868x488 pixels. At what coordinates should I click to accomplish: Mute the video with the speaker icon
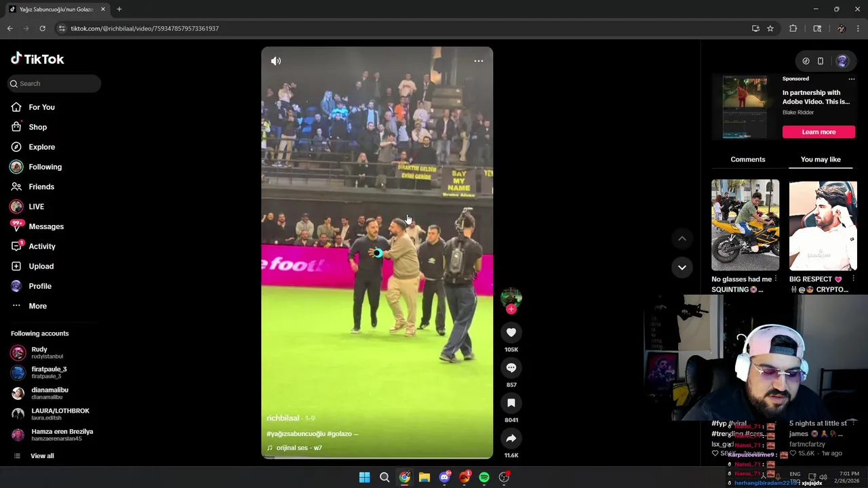tap(276, 61)
